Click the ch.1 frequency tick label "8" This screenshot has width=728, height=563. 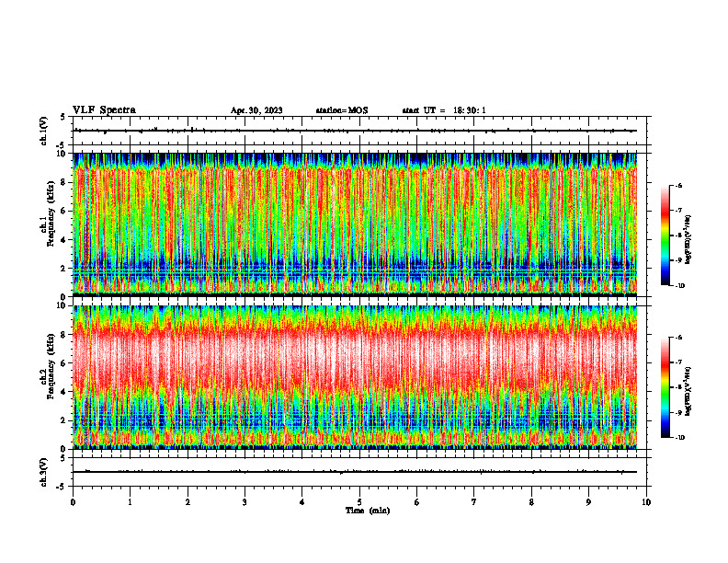point(64,182)
